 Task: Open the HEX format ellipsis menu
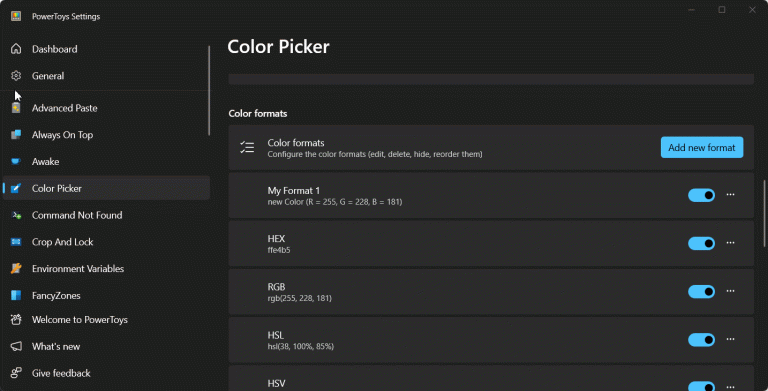point(730,243)
